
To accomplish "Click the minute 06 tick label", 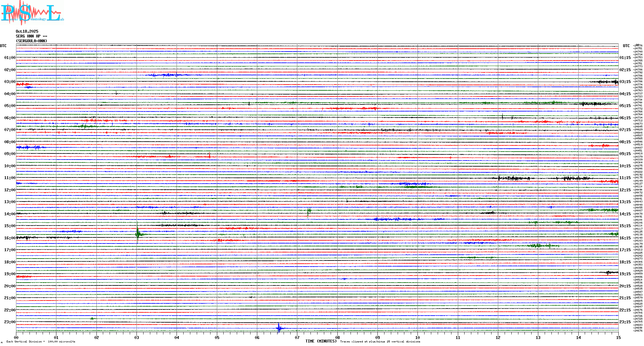I will 257,337.
